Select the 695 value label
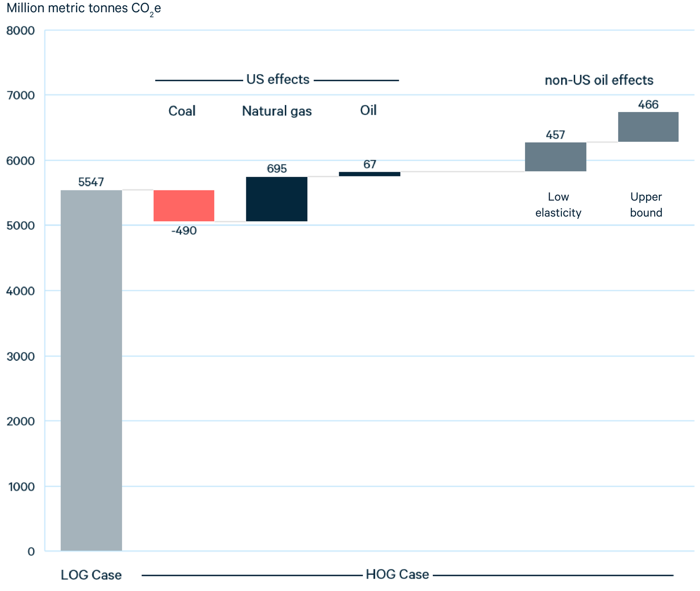Screen dimensions: 700x591 277,169
